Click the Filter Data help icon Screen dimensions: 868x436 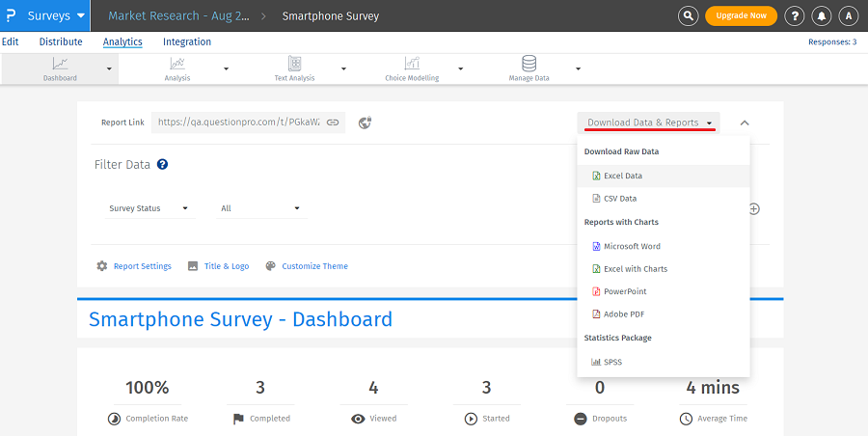pyautogui.click(x=163, y=165)
